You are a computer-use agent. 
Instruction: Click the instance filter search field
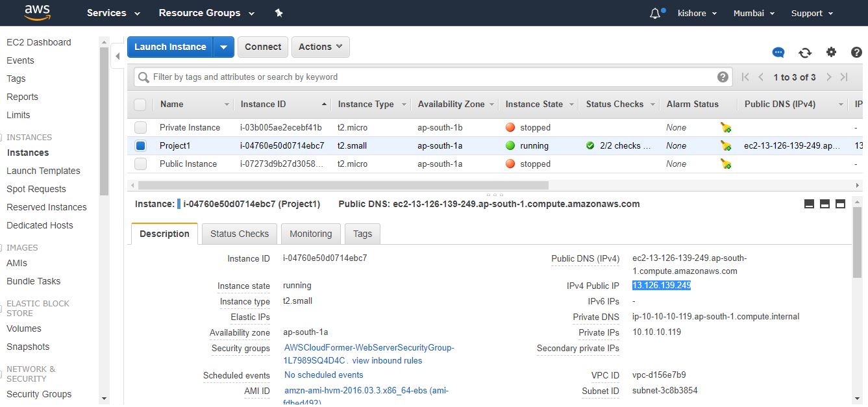pos(428,77)
